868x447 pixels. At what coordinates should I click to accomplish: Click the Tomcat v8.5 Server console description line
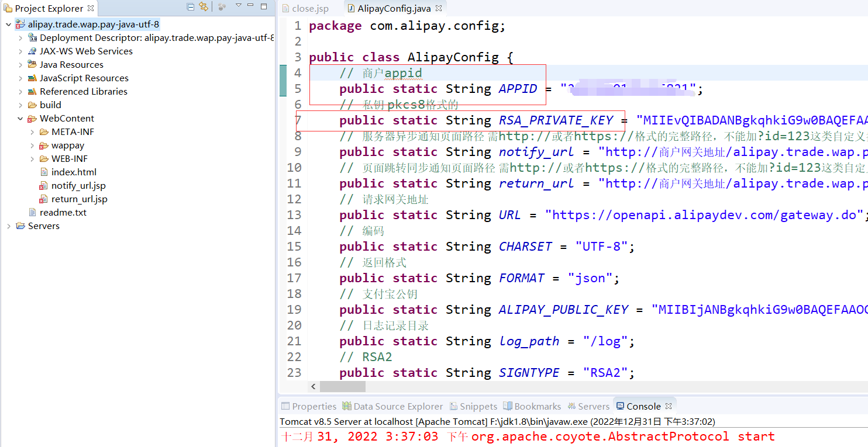point(497,421)
